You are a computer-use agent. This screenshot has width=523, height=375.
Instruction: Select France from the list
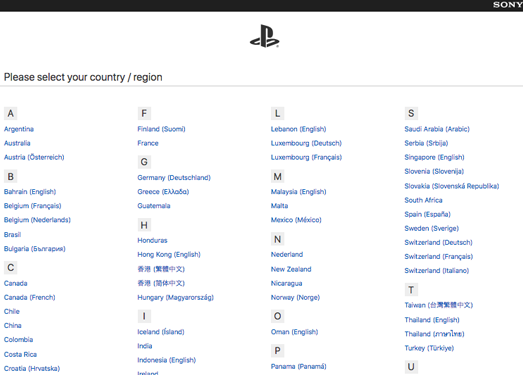(x=148, y=143)
